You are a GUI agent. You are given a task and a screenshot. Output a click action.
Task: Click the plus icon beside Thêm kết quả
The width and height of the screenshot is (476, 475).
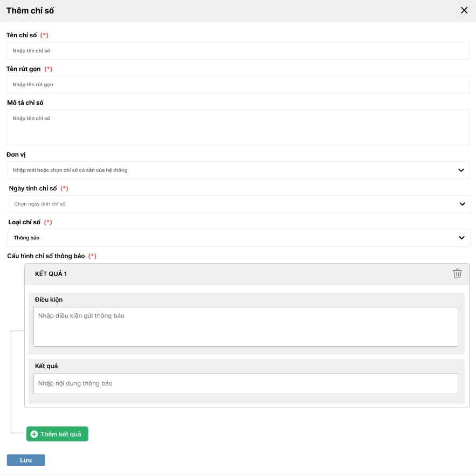point(34,434)
